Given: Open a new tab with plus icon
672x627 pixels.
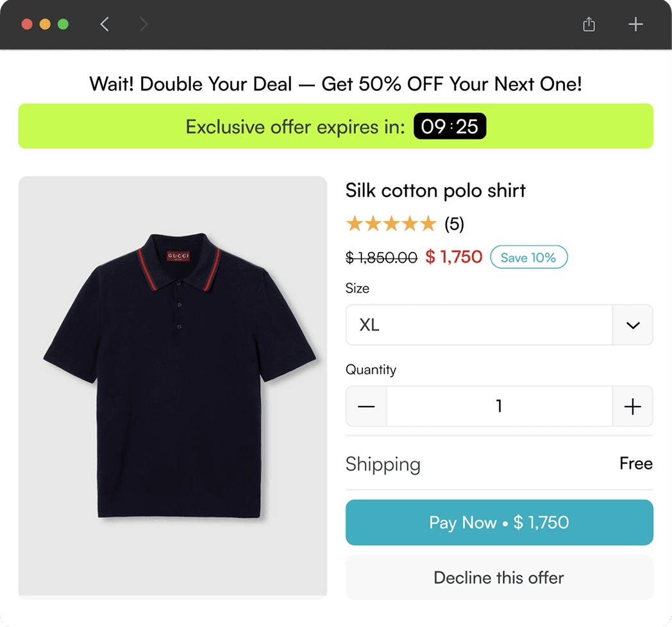Looking at the screenshot, I should pyautogui.click(x=635, y=24).
